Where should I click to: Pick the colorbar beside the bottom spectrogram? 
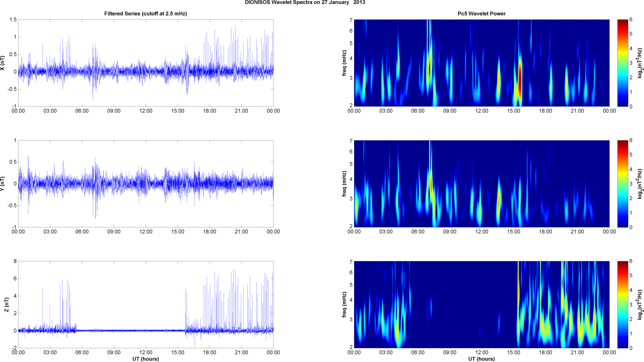[x=623, y=305]
